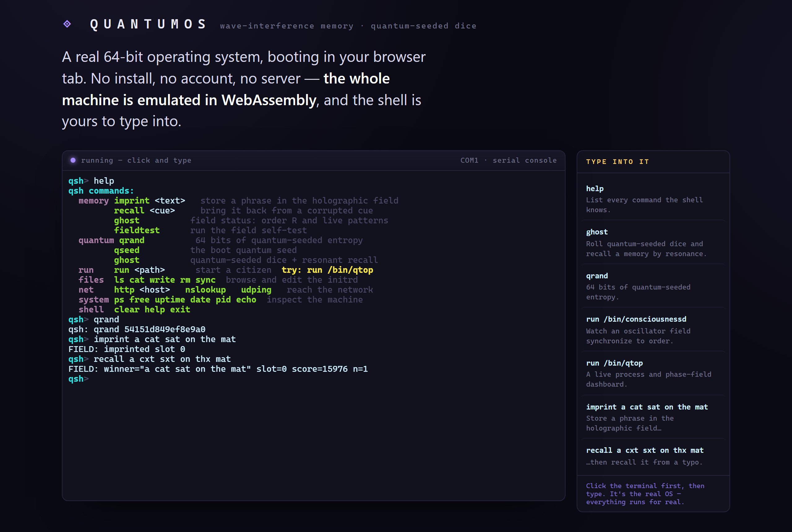Click the 'qsh> imprint a cat sat on the mat' line
This screenshot has height=532, width=792.
[152, 339]
